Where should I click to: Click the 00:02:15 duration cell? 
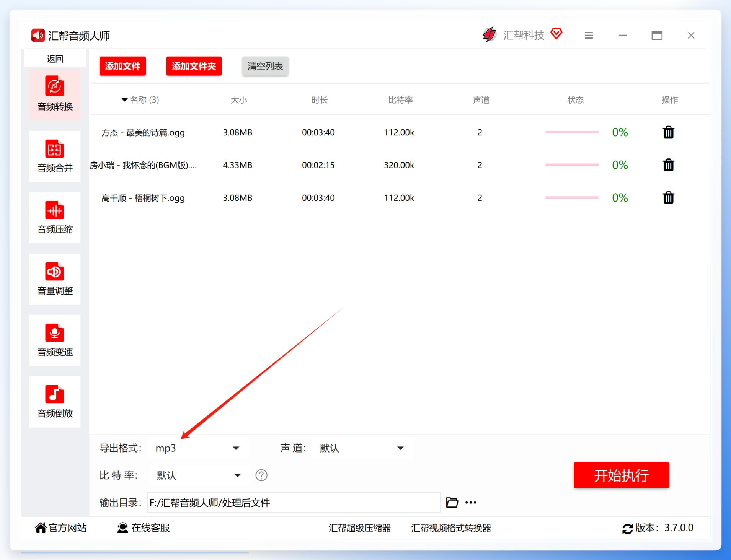coord(318,165)
